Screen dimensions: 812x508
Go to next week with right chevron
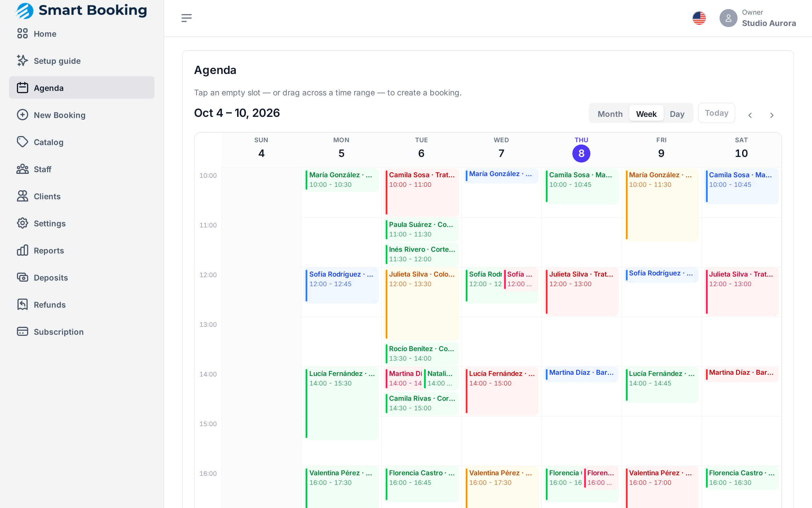pyautogui.click(x=772, y=115)
